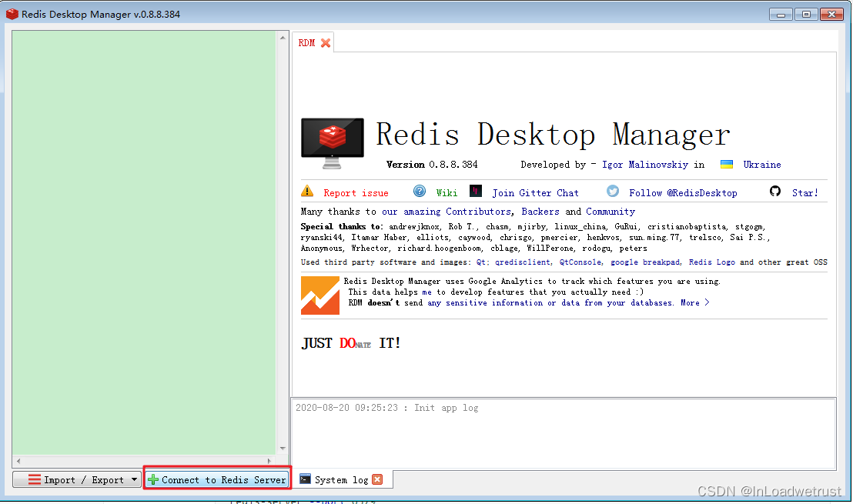Screen dimensions: 853x504
Task: Open the Report issue link
Action: pos(356,193)
